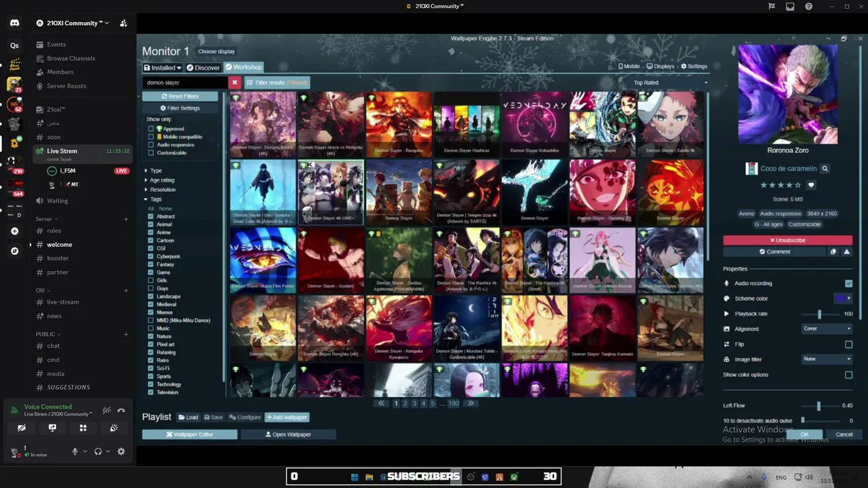The image size is (868, 488).
Task: Open the Installed tab dropdown arrow
Action: [x=179, y=68]
